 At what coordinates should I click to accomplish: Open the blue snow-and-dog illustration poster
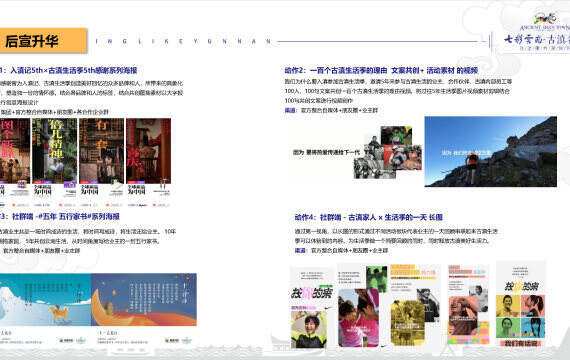[x=45, y=309]
